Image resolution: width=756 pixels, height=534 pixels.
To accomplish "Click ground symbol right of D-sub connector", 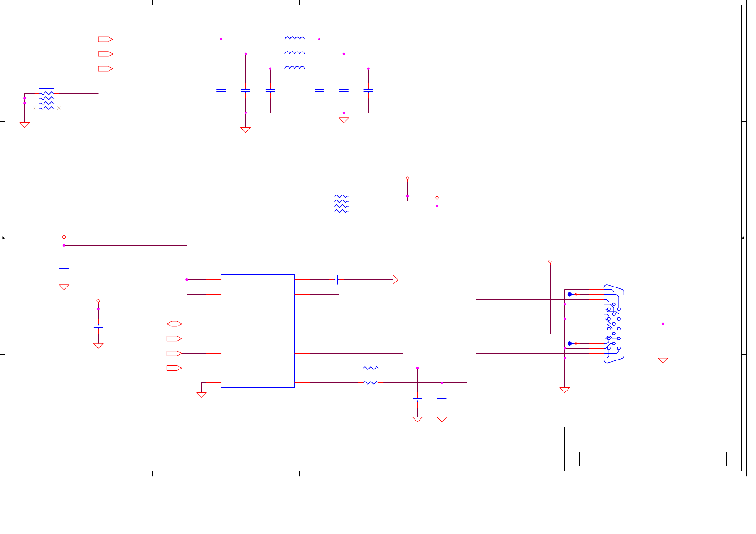I will [663, 360].
